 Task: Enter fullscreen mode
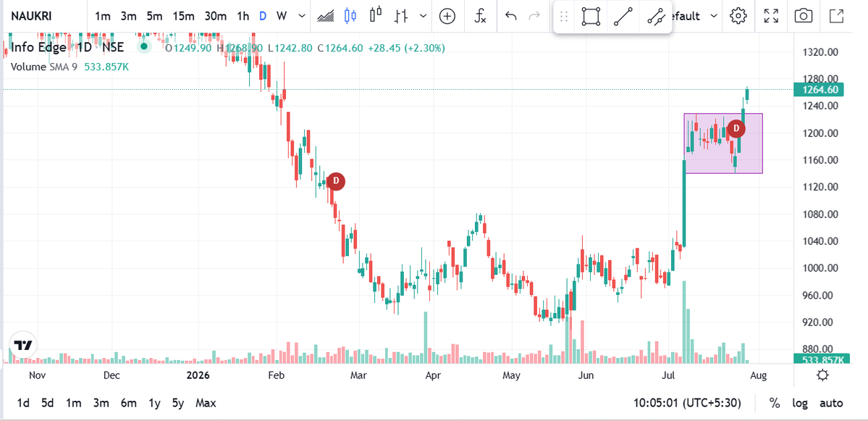click(x=771, y=16)
